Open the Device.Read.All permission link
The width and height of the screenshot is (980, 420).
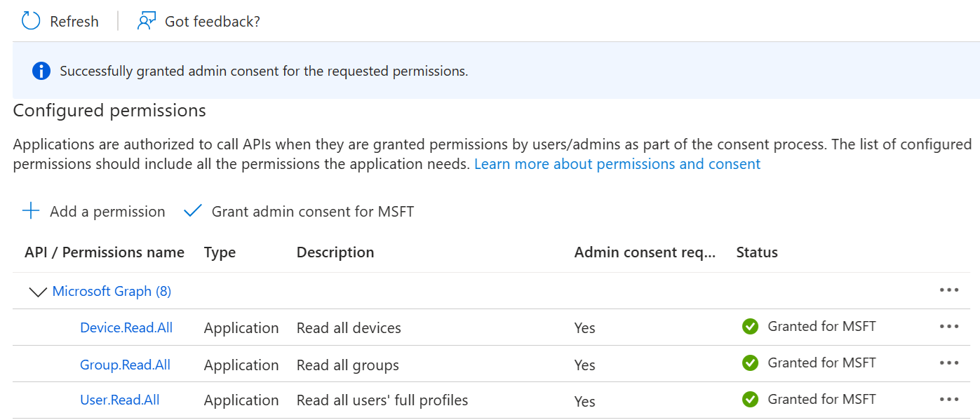pos(126,327)
